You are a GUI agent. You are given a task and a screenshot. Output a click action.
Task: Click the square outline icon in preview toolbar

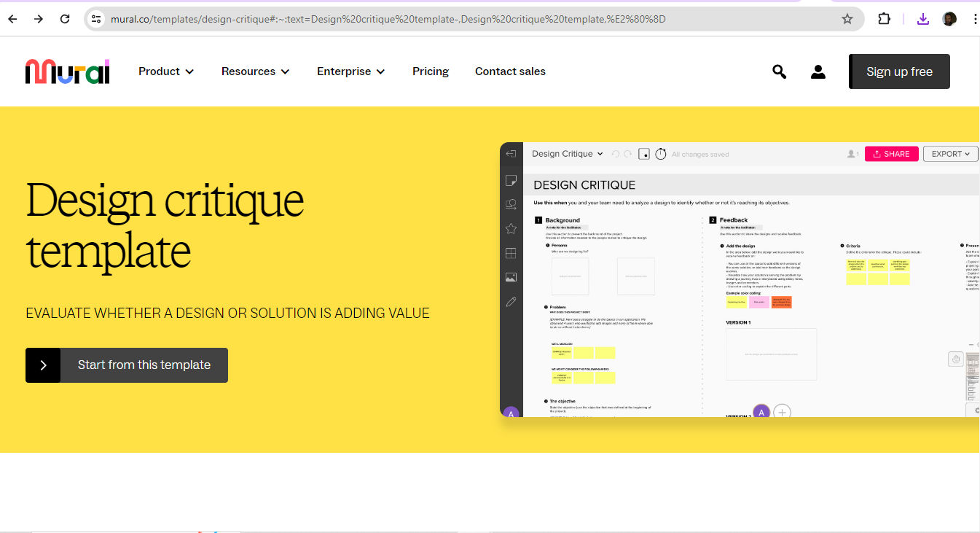point(644,154)
